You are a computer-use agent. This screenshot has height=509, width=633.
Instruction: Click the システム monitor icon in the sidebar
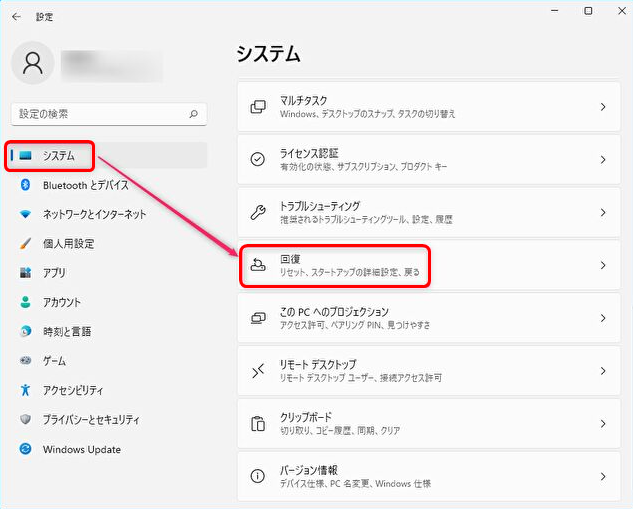point(25,155)
